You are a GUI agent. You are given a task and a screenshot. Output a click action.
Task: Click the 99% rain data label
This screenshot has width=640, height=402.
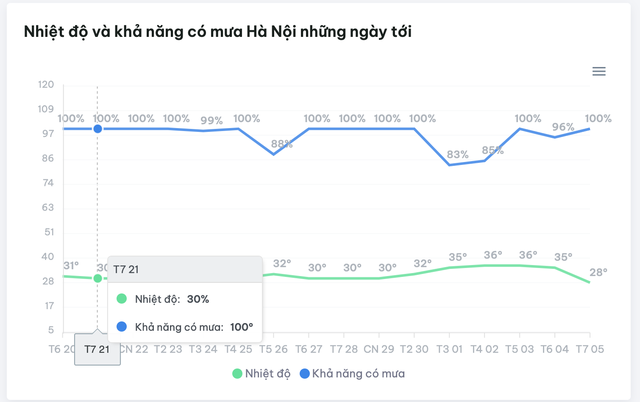tap(211, 120)
